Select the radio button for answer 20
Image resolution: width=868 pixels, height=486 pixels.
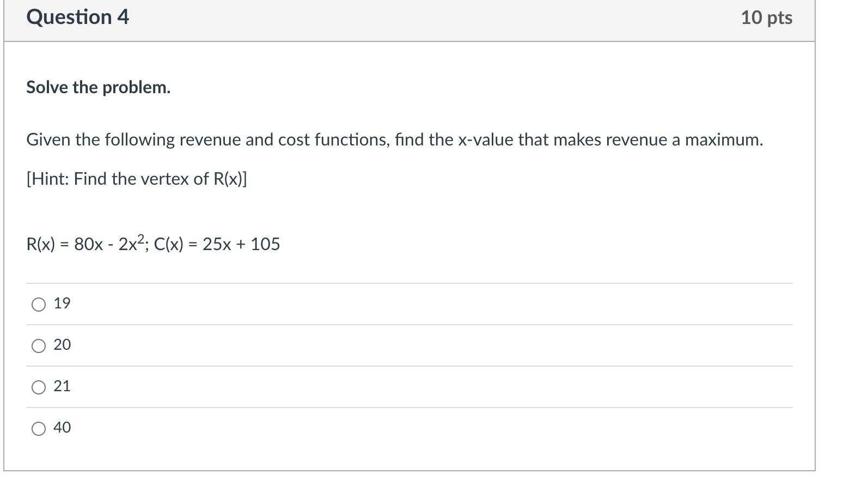pyautogui.click(x=38, y=345)
